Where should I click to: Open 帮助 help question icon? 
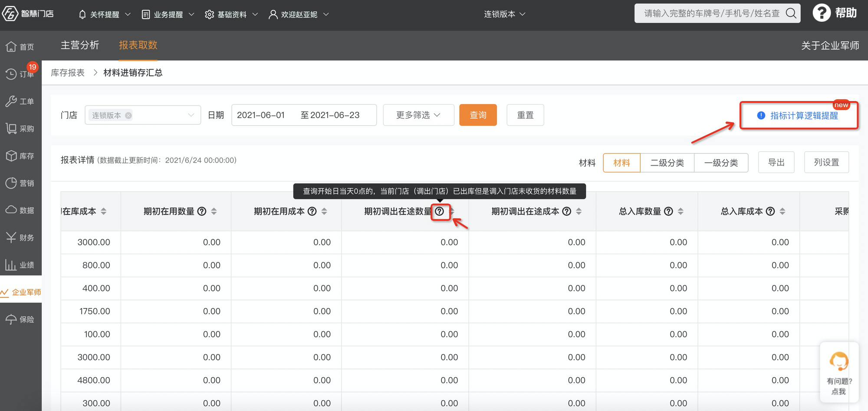(x=822, y=13)
